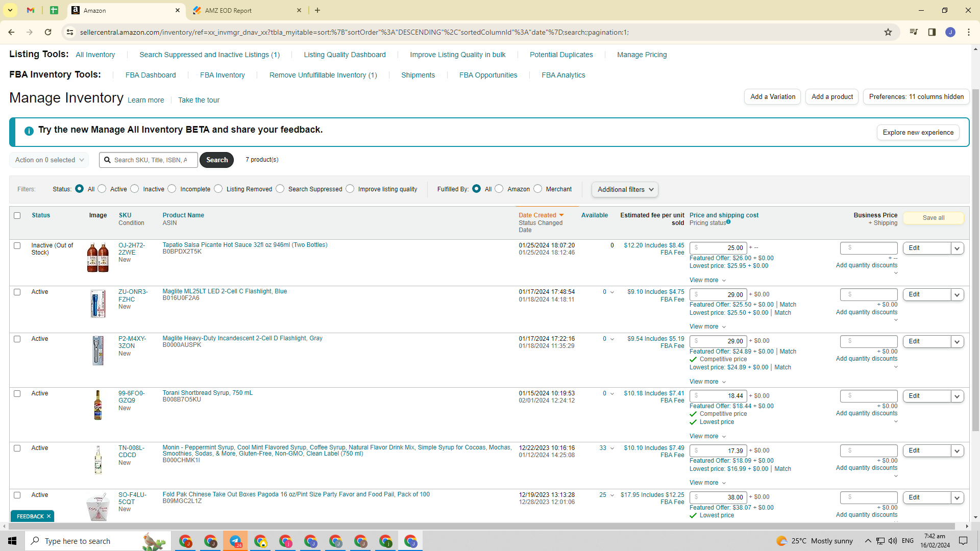980x551 pixels.
Task: Select the Tapatio Salsa Picante row checkbox
Action: (x=17, y=246)
